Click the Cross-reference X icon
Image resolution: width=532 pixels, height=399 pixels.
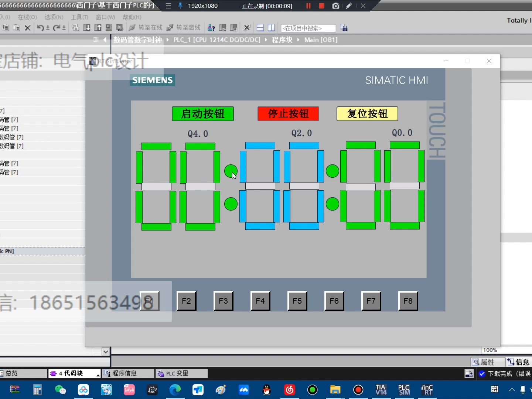tap(247, 28)
